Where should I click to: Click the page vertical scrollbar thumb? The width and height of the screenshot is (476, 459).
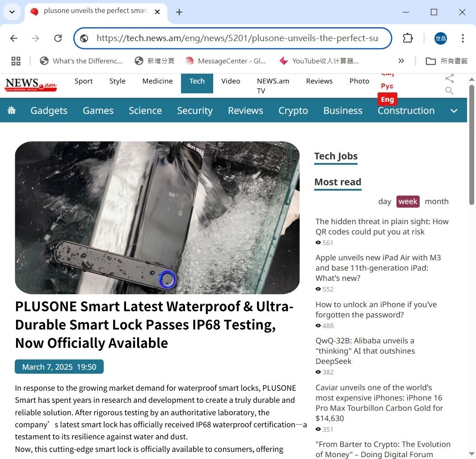click(472, 145)
